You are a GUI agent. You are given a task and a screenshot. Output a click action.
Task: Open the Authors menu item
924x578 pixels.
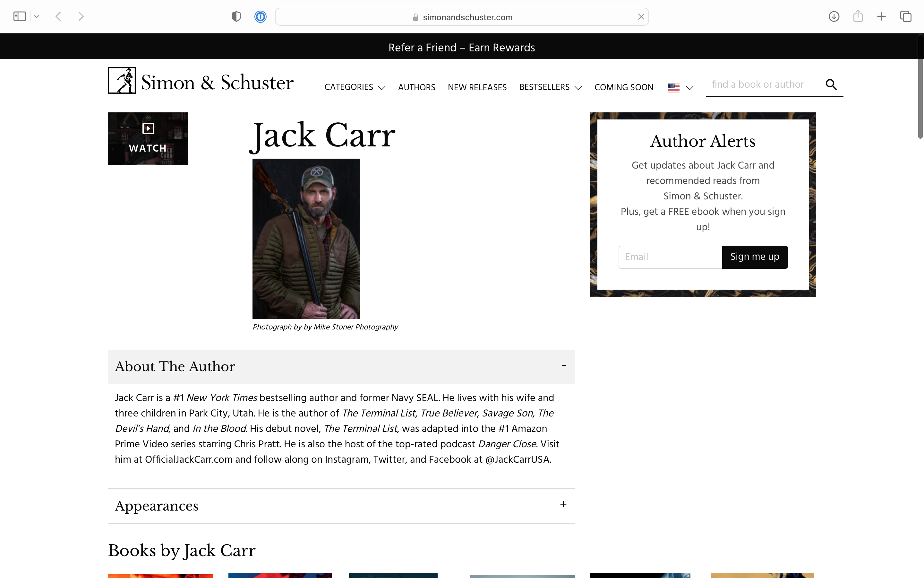click(x=416, y=87)
